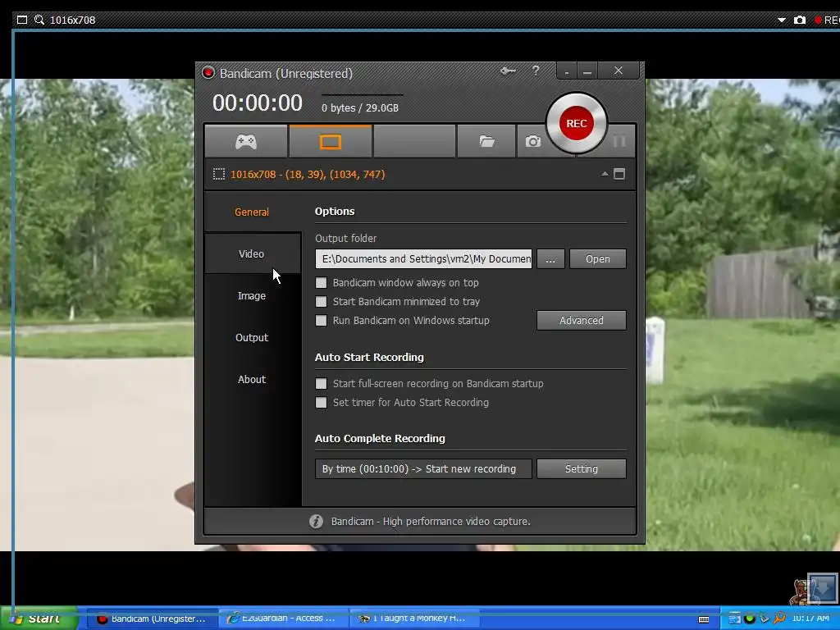Click small dash tray button in title bar

pyautogui.click(x=567, y=71)
